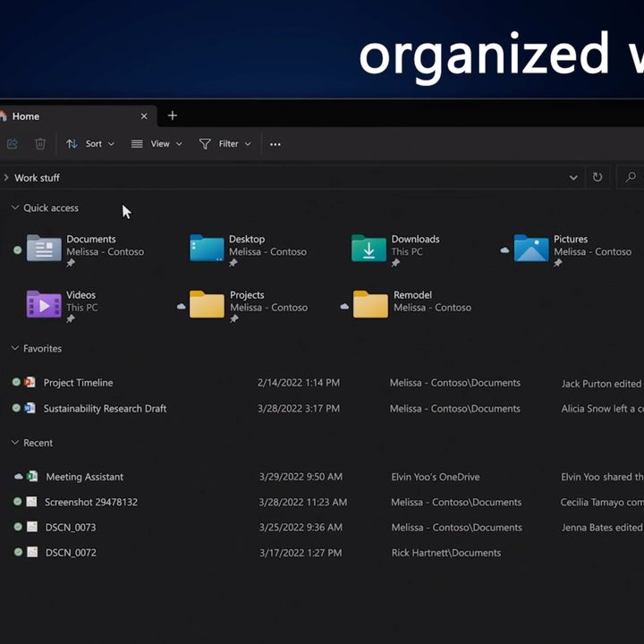The image size is (644, 644).
Task: Click the Share icon in the toolbar
Action: [13, 144]
